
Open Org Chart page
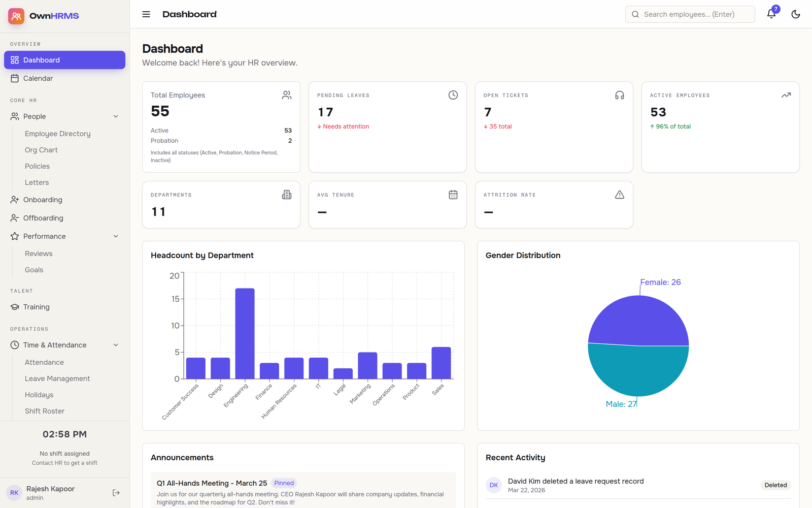click(x=41, y=150)
